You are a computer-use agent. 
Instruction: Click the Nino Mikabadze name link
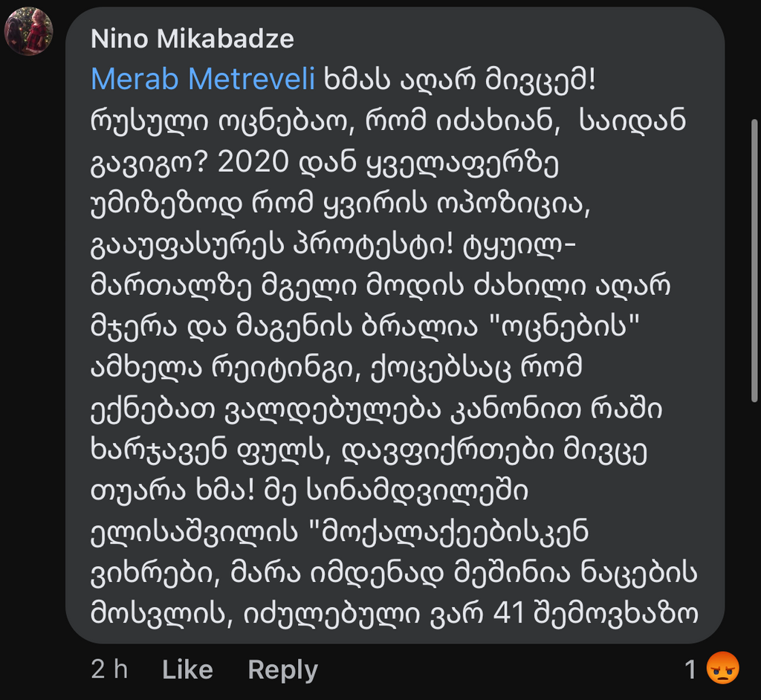[x=192, y=39]
